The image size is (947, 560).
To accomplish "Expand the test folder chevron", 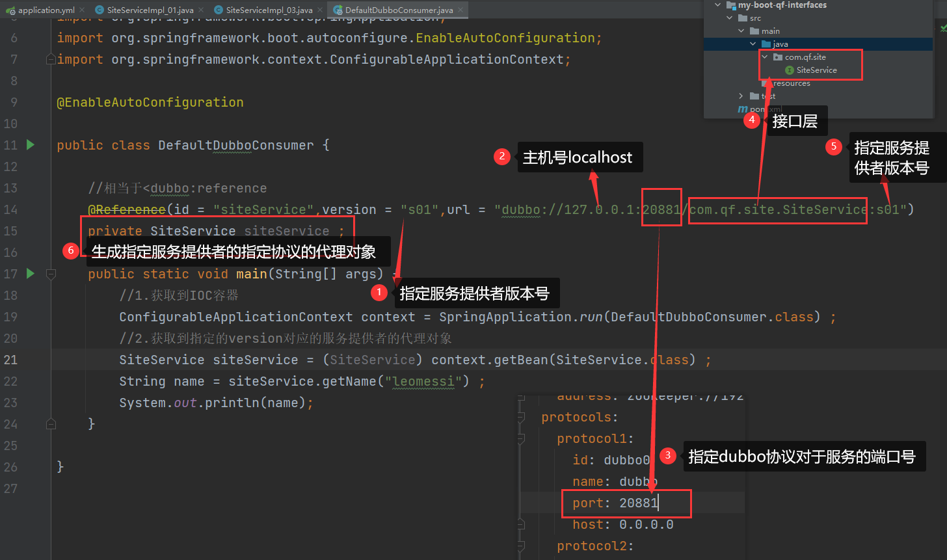I will click(x=741, y=96).
